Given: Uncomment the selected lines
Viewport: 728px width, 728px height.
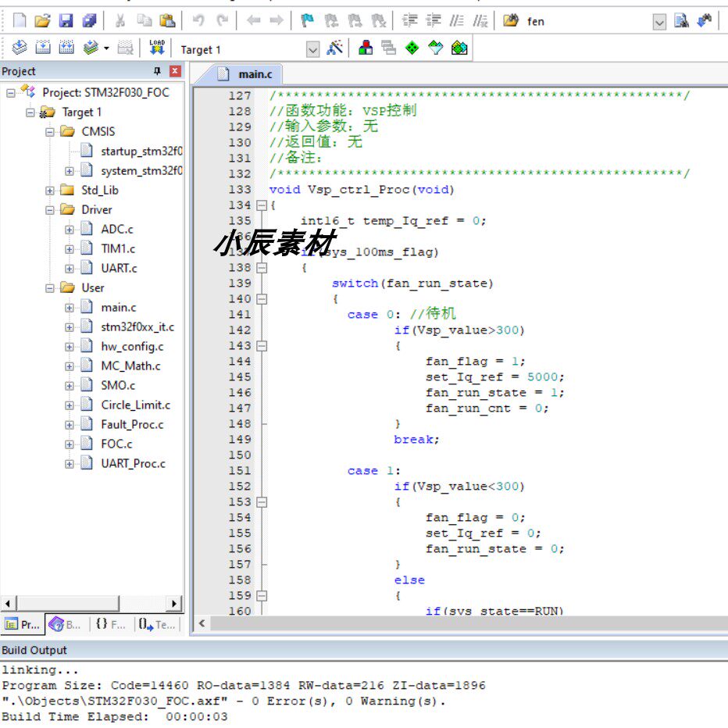Looking at the screenshot, I should pos(480,21).
